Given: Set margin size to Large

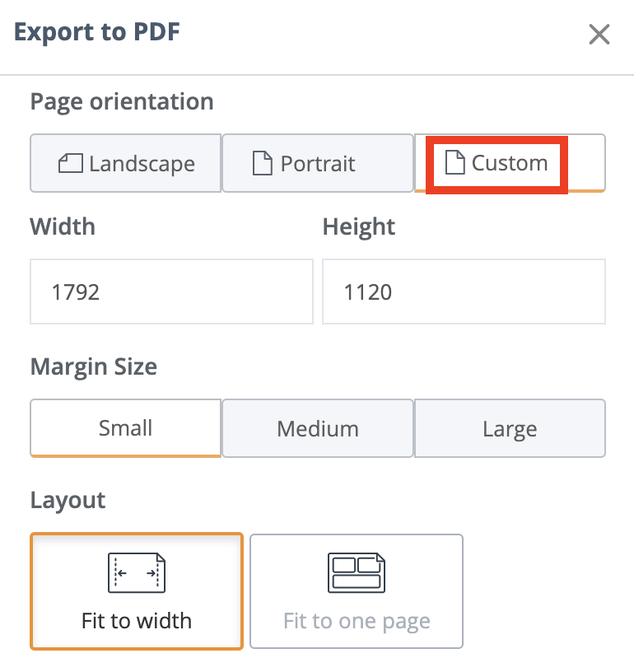Looking at the screenshot, I should [510, 428].
